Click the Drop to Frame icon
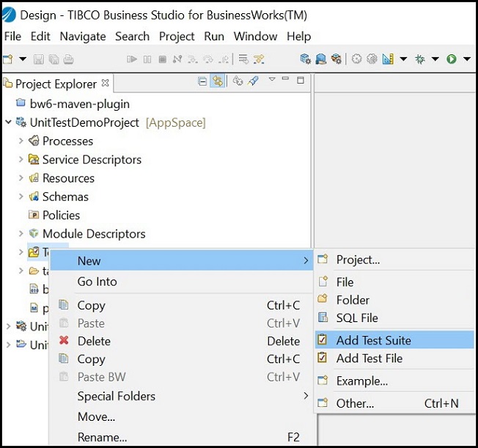This screenshot has height=448, width=478. (x=243, y=59)
